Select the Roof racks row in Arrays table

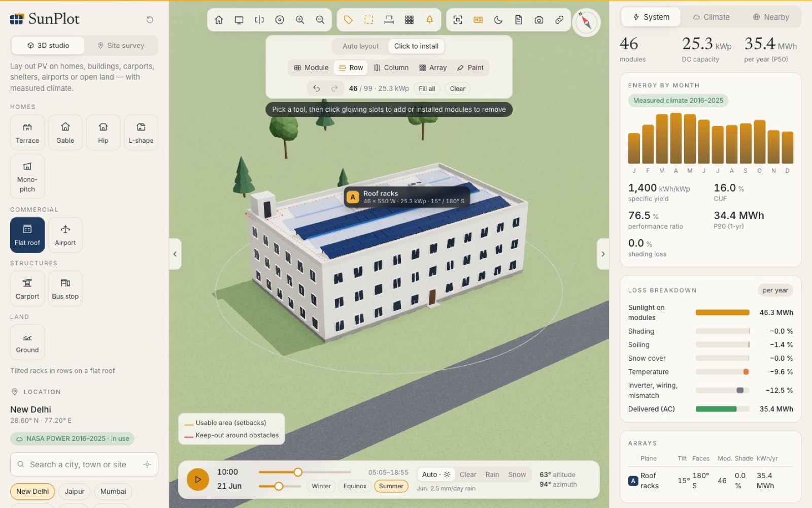710,481
